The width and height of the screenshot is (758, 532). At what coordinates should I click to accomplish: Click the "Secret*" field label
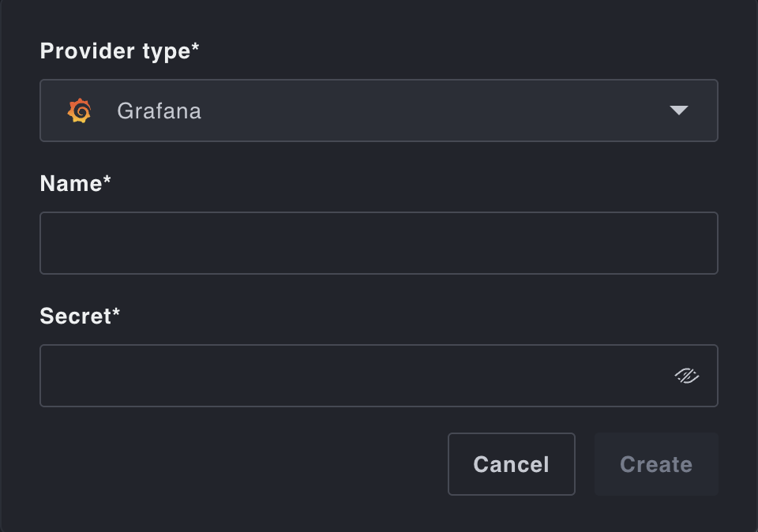tap(80, 317)
